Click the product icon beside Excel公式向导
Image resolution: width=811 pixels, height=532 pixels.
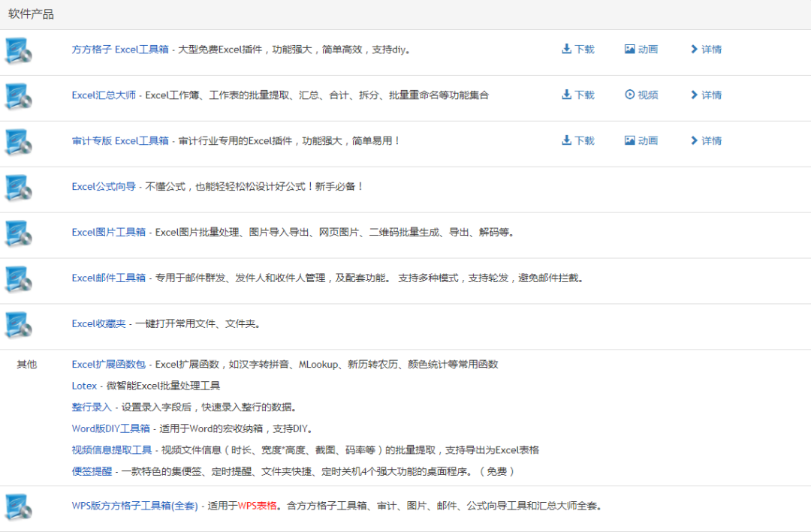18,188
